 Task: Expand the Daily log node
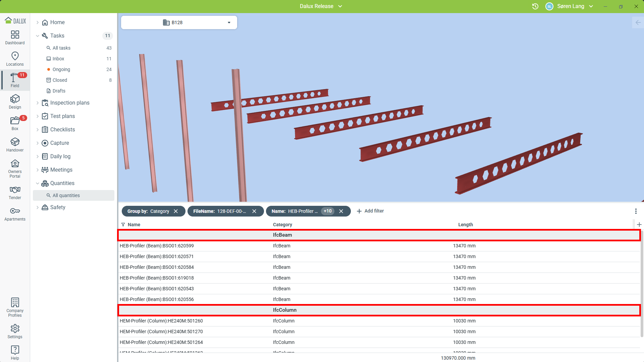38,157
